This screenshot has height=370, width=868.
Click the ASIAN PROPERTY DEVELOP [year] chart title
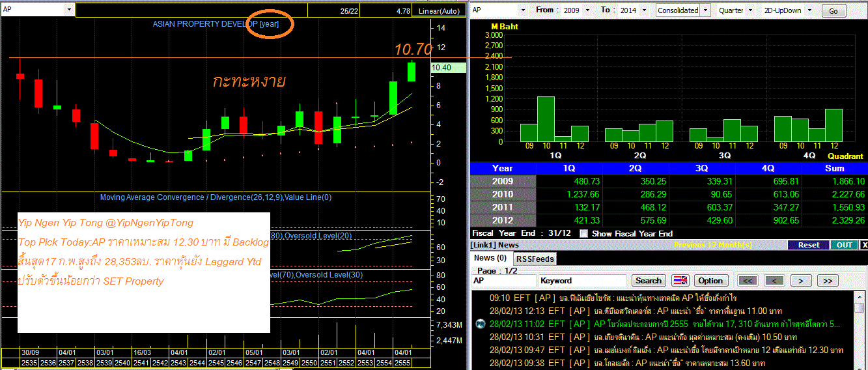pos(214,23)
